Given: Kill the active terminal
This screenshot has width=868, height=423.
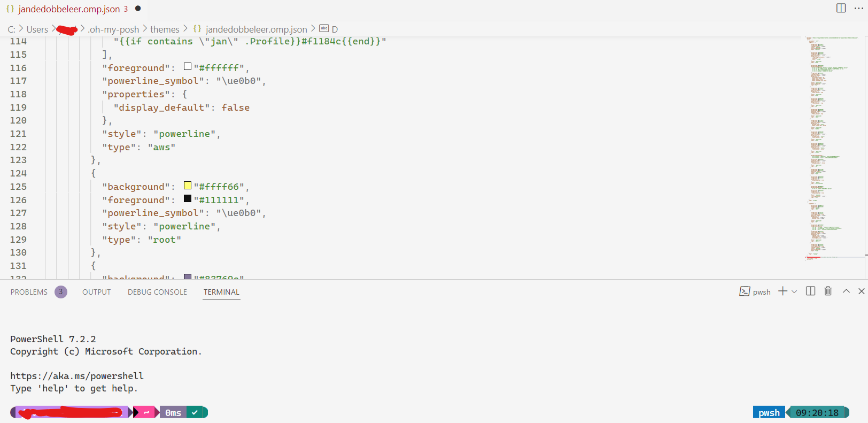Looking at the screenshot, I should 828,291.
